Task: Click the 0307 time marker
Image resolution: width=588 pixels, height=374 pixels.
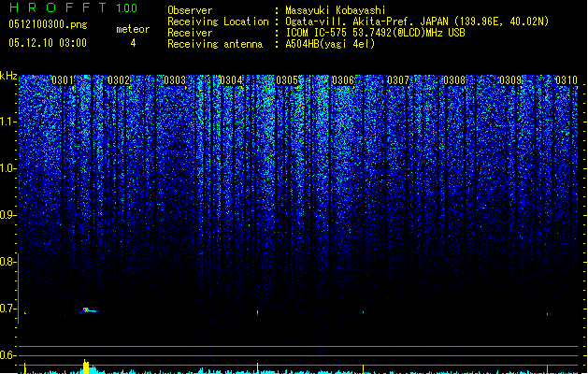Action: (x=398, y=80)
